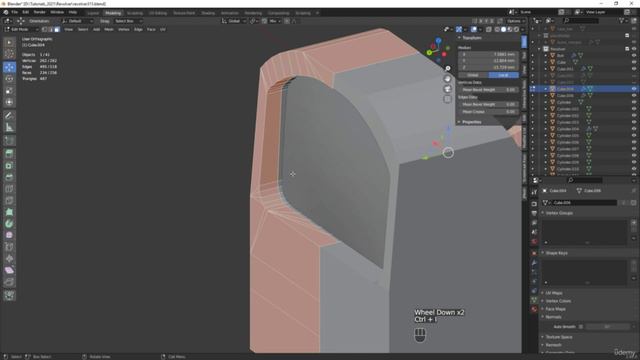Viewport: 640px width, 360px height.
Task: Open the Edit menu
Action: click(x=25, y=12)
